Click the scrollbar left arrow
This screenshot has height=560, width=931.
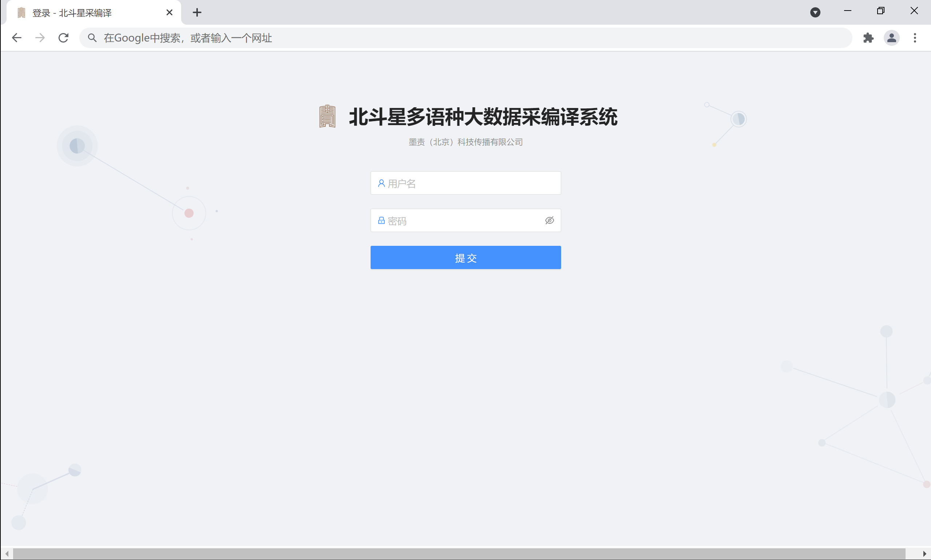7,554
